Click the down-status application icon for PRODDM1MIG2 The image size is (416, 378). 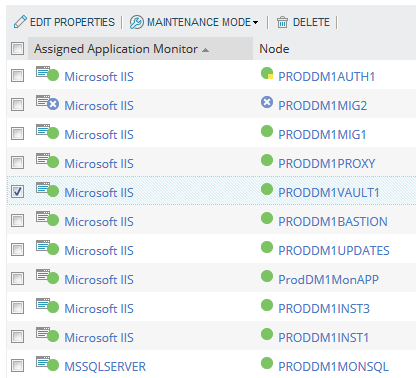click(x=47, y=102)
